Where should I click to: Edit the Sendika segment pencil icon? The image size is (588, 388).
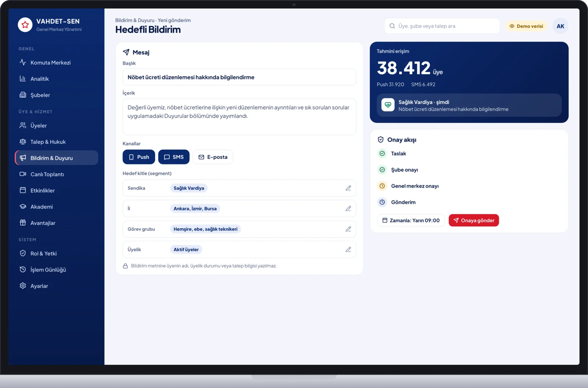[x=348, y=188]
